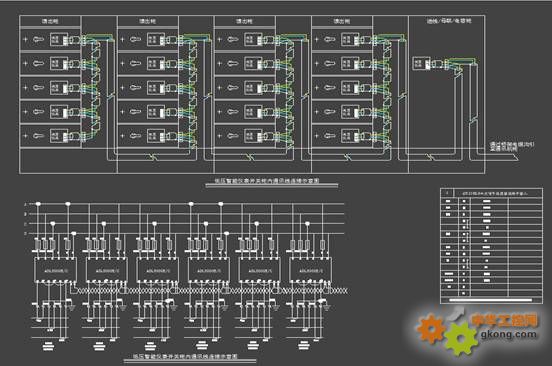Select the upper diagram's underlined title caption
552x366 pixels.
(x=267, y=181)
